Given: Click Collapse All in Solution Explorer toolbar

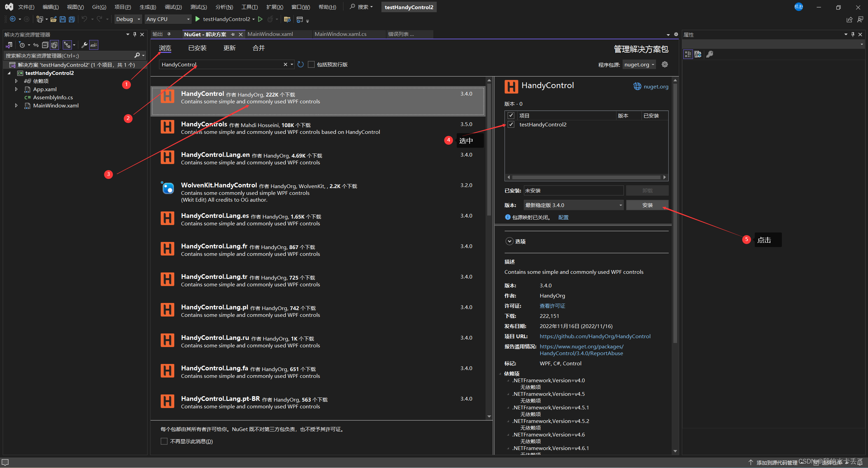Looking at the screenshot, I should point(45,45).
